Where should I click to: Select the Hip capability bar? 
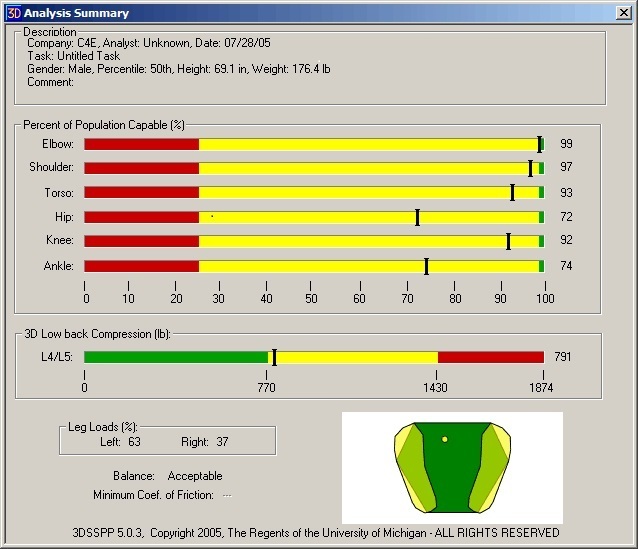314,217
